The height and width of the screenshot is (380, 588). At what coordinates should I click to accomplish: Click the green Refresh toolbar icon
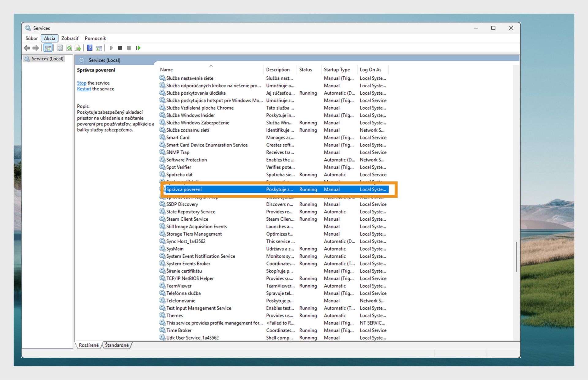(x=69, y=48)
